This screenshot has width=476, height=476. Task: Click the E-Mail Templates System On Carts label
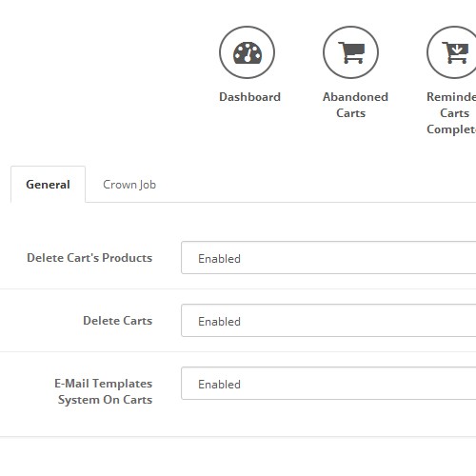(x=104, y=391)
